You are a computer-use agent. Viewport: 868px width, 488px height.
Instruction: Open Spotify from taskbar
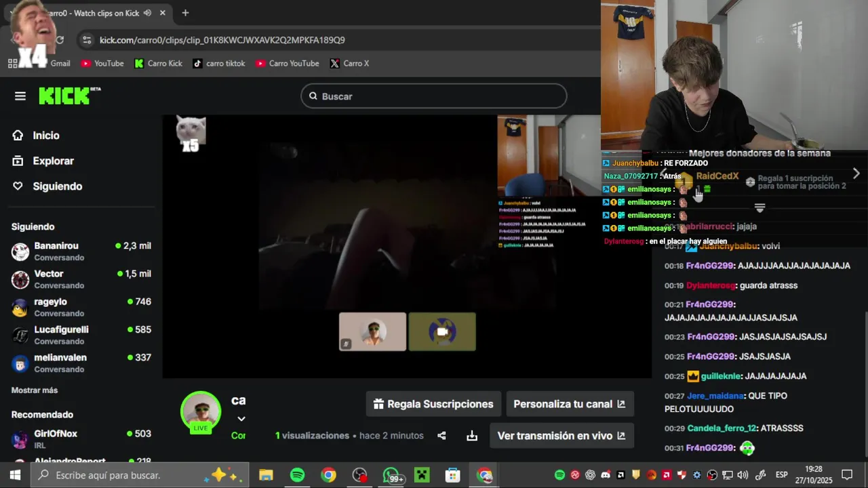pos(297,475)
